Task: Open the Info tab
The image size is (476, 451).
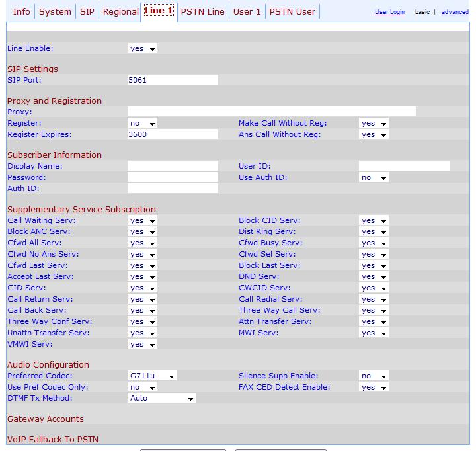Action: 22,11
